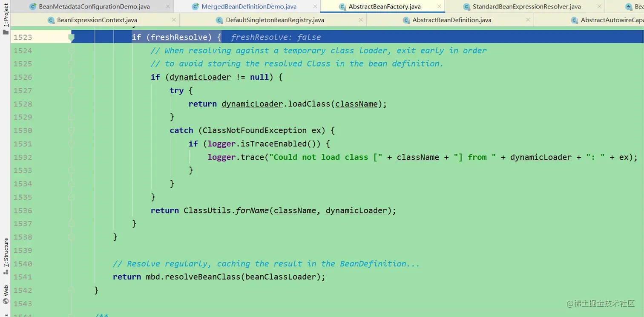
Task: Click the class icon of BeanMetadataConfigurationDemo.java tab
Action: [x=32, y=6]
